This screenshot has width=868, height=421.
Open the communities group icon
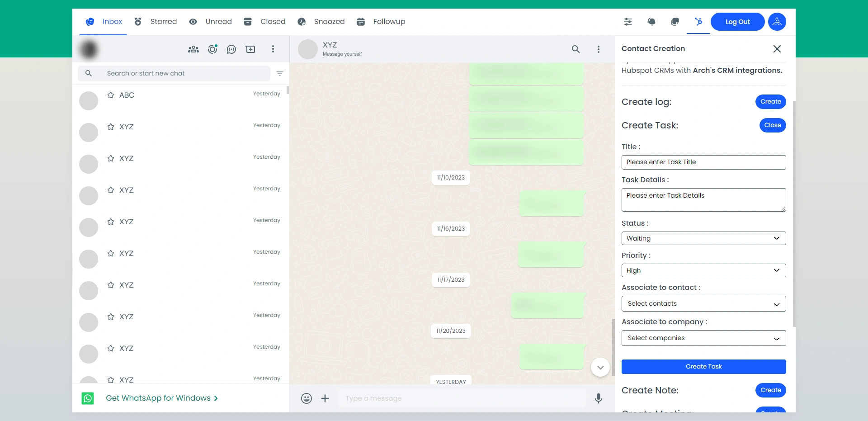click(x=193, y=49)
